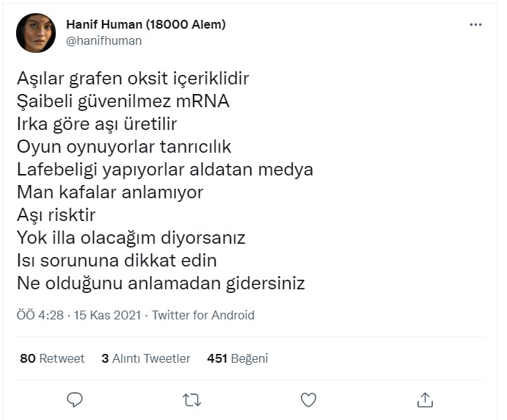This screenshot has height=420, width=507.
Task: Open the share tweet icon
Action: 425,399
